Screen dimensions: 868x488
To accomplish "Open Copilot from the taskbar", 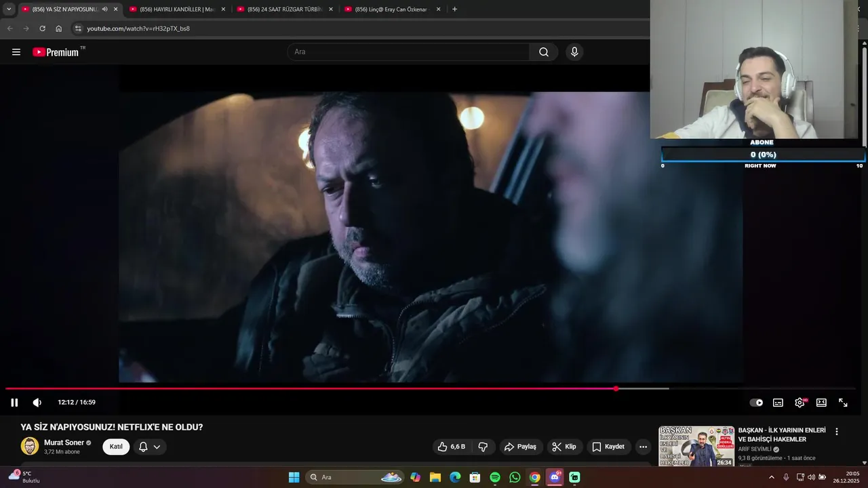I will coord(415,477).
